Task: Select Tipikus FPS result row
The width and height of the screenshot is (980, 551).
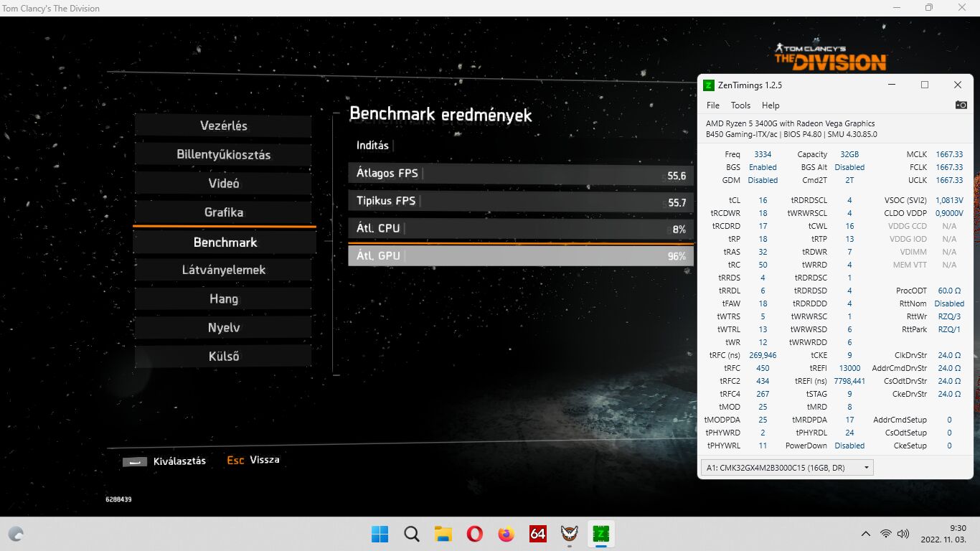Action: pos(521,201)
